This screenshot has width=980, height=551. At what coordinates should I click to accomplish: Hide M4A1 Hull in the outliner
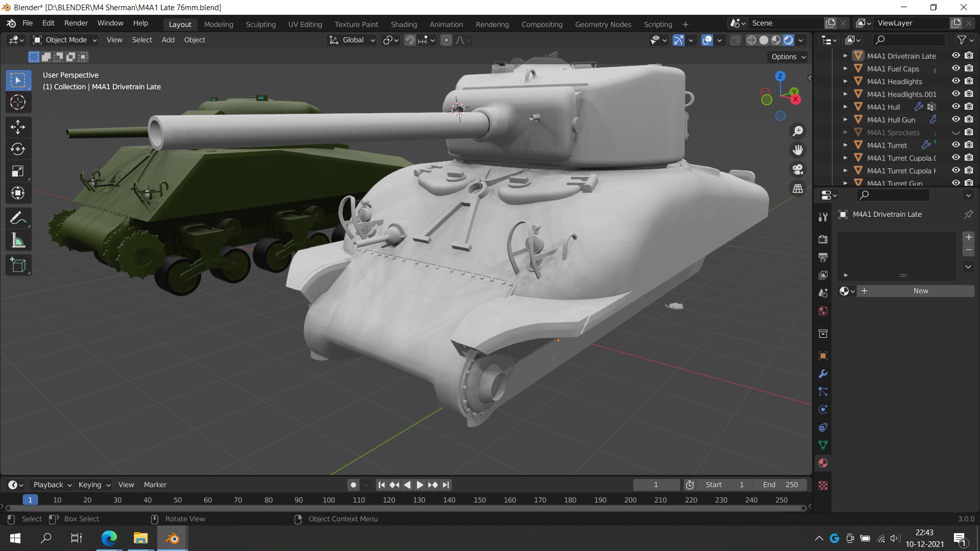point(956,107)
